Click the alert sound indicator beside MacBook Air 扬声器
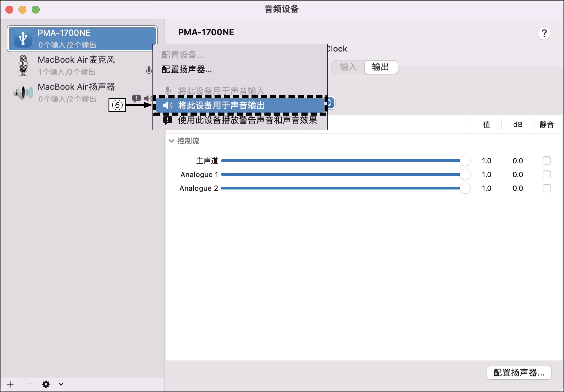564x392 pixels. 136,98
